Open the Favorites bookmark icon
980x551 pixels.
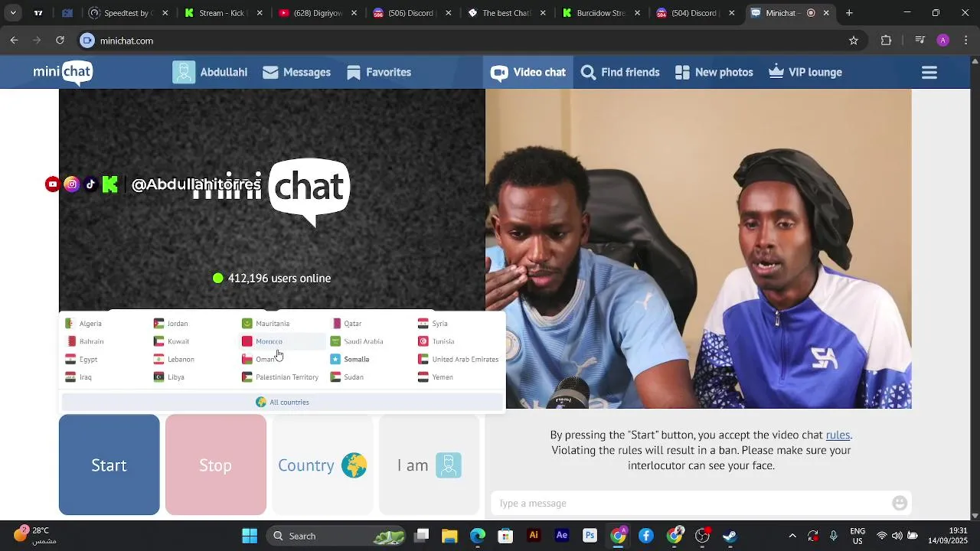click(x=354, y=72)
